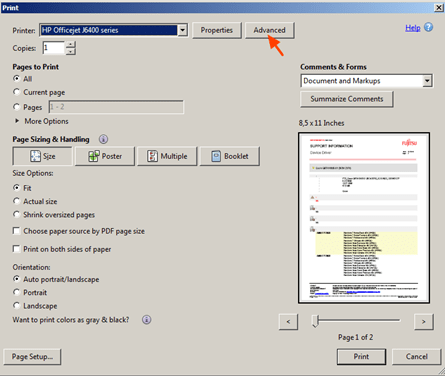
Task: Select Shrink oversized pages option
Action: (16, 214)
